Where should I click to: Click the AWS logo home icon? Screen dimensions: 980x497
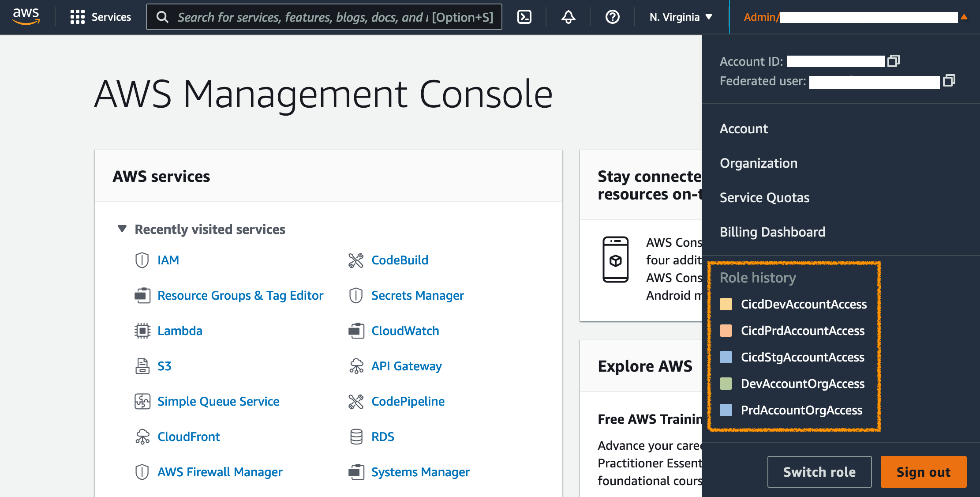pyautogui.click(x=26, y=17)
